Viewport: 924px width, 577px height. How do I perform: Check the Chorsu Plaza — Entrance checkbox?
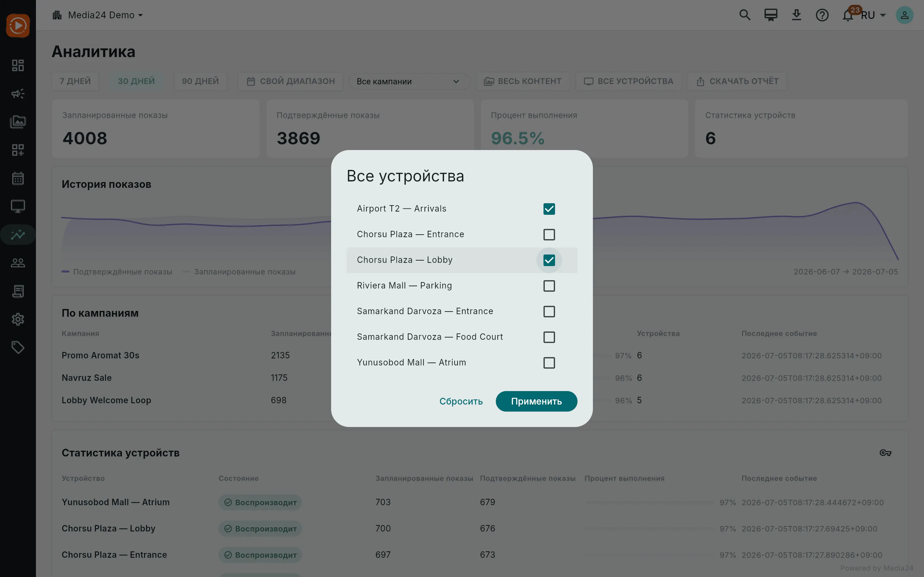[549, 234]
